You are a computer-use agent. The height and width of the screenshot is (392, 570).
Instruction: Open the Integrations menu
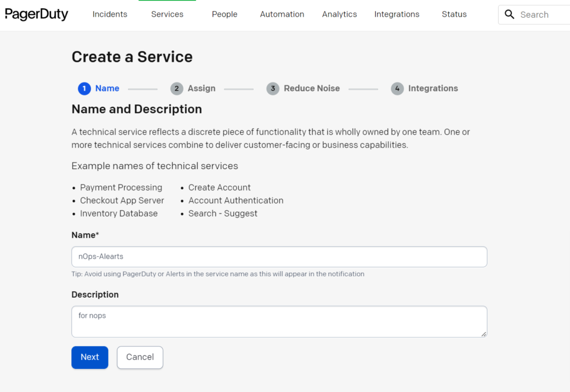tap(397, 14)
